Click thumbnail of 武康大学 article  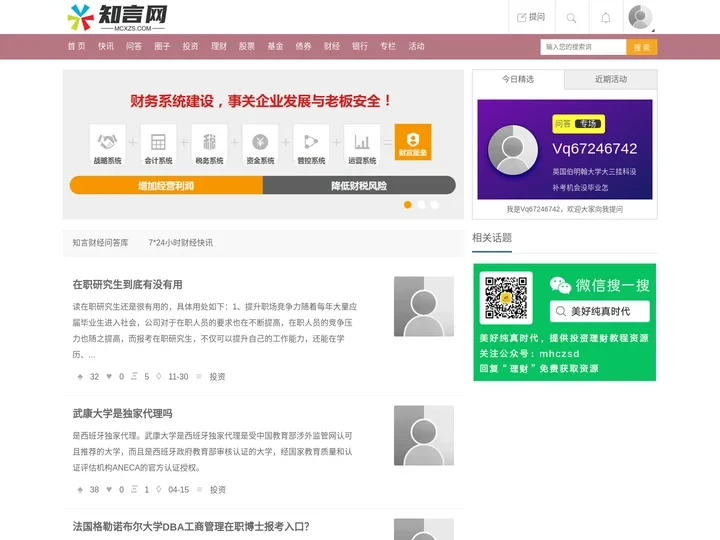click(x=424, y=435)
